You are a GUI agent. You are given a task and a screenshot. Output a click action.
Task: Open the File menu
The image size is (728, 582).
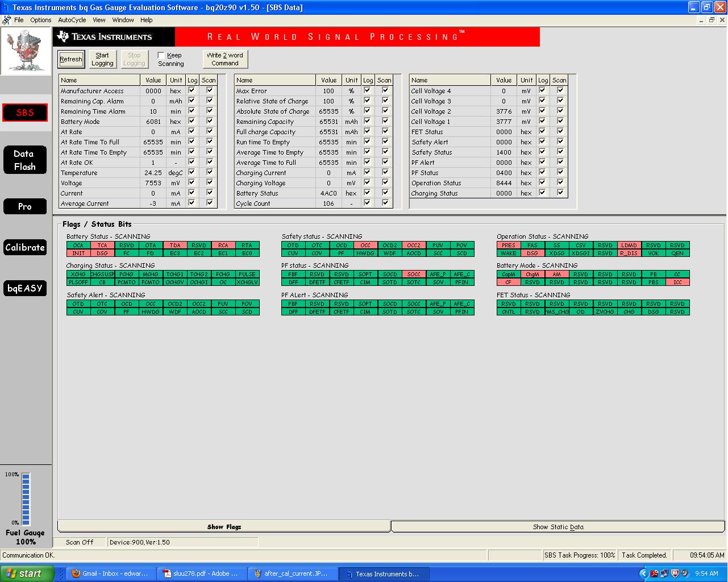coord(19,20)
